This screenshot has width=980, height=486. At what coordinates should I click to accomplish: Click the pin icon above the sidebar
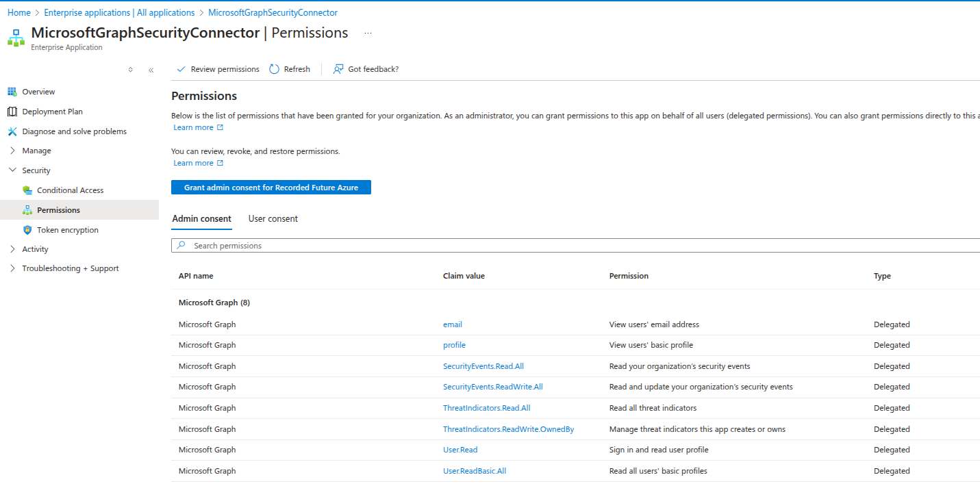(130, 69)
